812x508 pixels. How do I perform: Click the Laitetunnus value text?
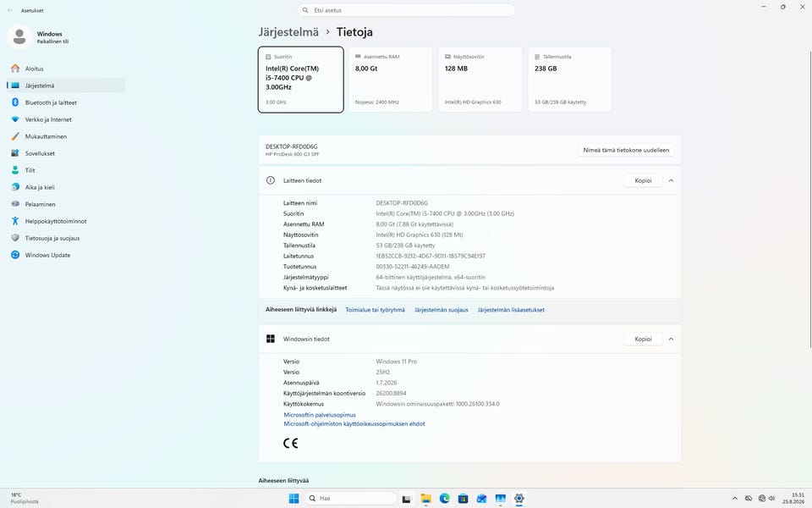tap(431, 256)
